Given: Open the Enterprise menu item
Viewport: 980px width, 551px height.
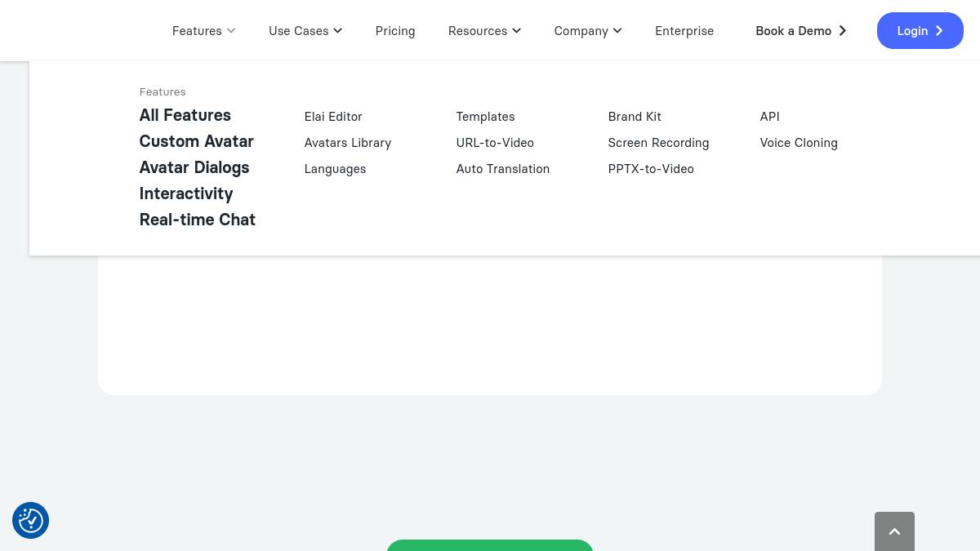Looking at the screenshot, I should (684, 31).
